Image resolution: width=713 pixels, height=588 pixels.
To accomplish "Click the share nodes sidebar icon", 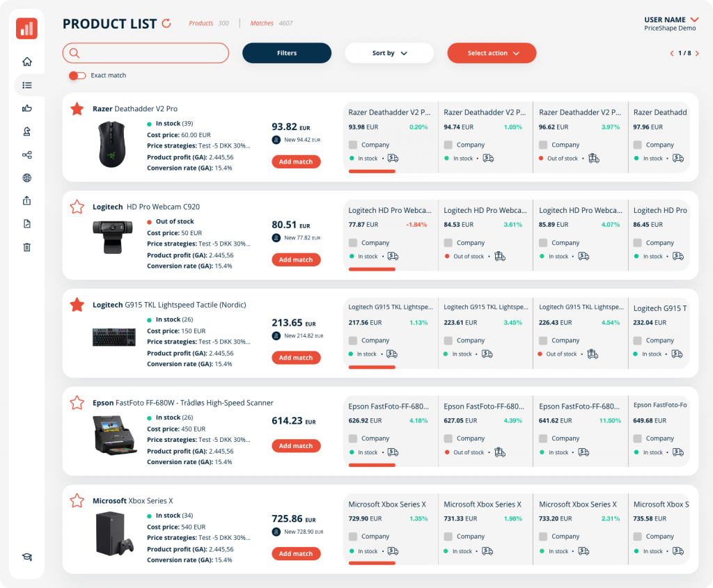I will (x=27, y=155).
